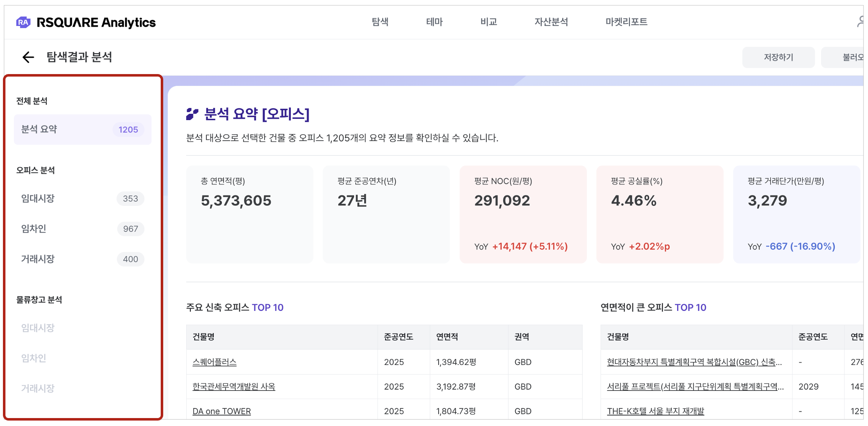
Task: Open the DA one TOWER link
Action: (x=221, y=411)
